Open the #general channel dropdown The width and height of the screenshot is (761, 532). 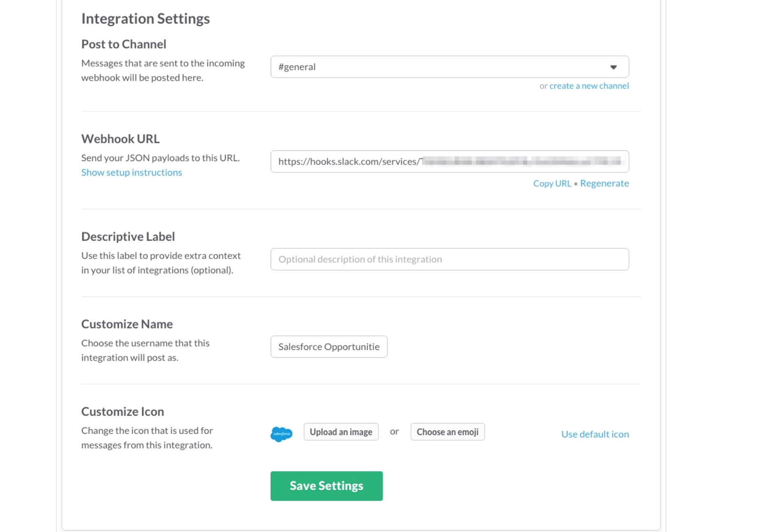(x=449, y=67)
